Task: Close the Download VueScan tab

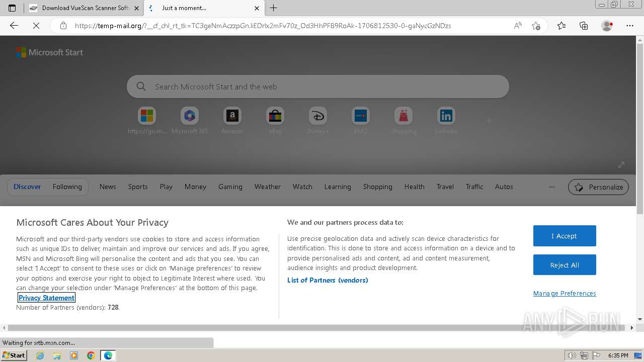Action: click(x=136, y=8)
